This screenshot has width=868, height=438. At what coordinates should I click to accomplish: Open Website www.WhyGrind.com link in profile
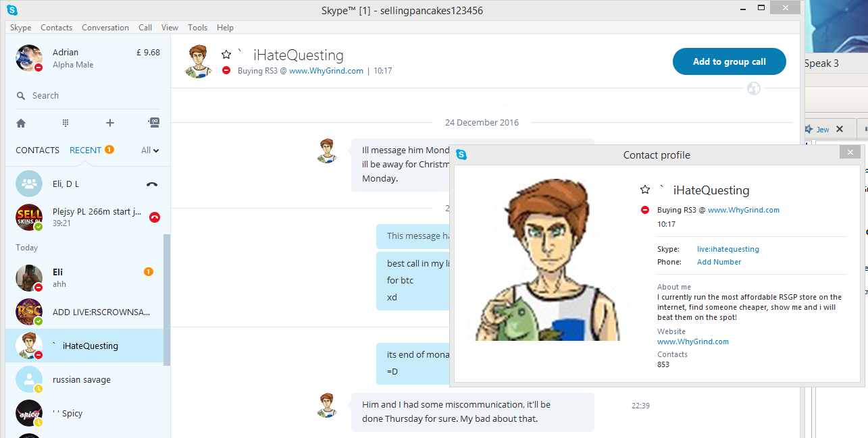(693, 341)
